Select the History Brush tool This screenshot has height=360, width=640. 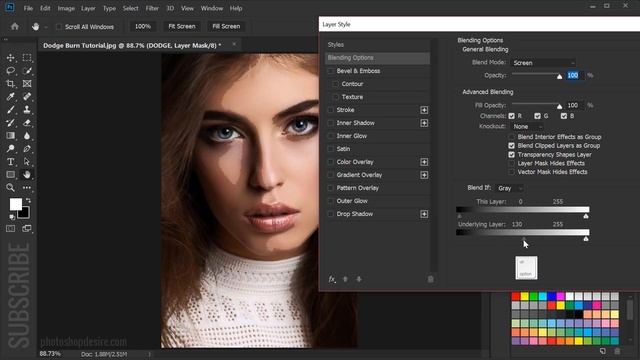pyautogui.click(x=11, y=122)
